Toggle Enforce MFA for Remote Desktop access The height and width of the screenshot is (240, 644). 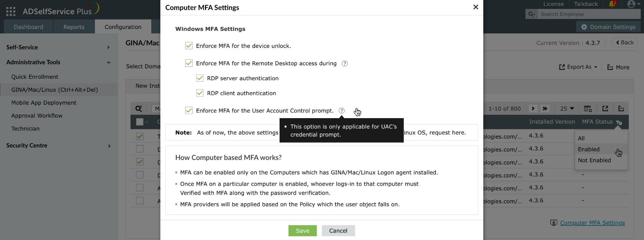(189, 63)
